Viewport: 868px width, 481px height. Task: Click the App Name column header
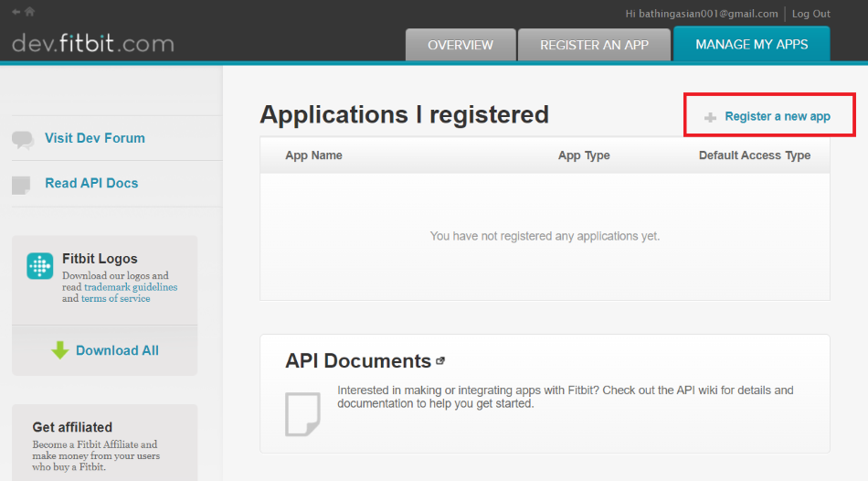pyautogui.click(x=314, y=155)
